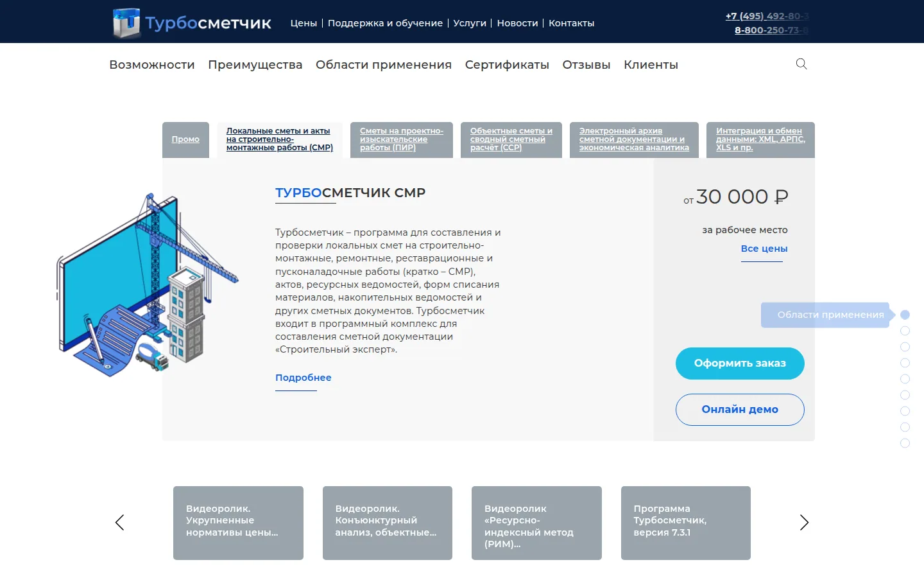The width and height of the screenshot is (924, 578).
Task: Open the site search magnifier icon
Action: coord(801,64)
